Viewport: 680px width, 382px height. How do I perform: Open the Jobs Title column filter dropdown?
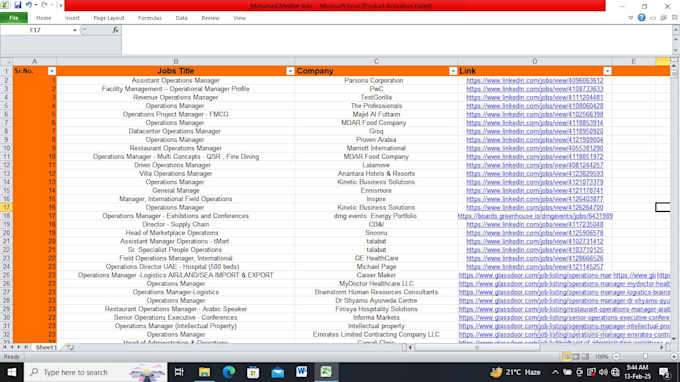pyautogui.click(x=290, y=71)
